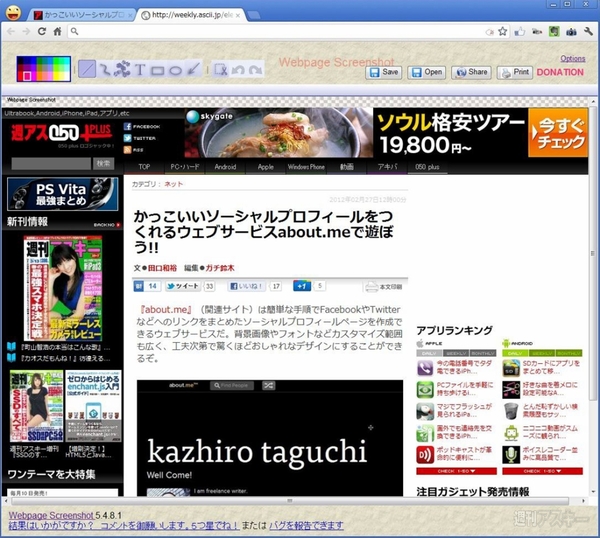Image resolution: width=600 pixels, height=538 pixels.
Task: Open the PC・ハード navigation item
Action: [x=185, y=167]
